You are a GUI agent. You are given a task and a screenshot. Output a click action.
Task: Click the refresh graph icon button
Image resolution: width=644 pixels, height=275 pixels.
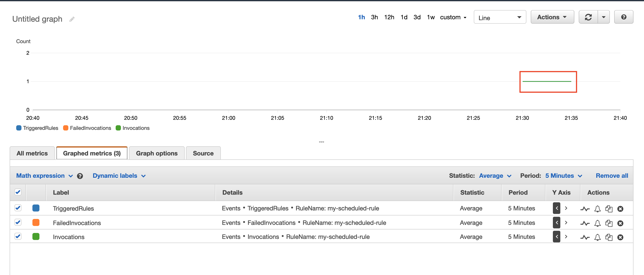coord(588,17)
